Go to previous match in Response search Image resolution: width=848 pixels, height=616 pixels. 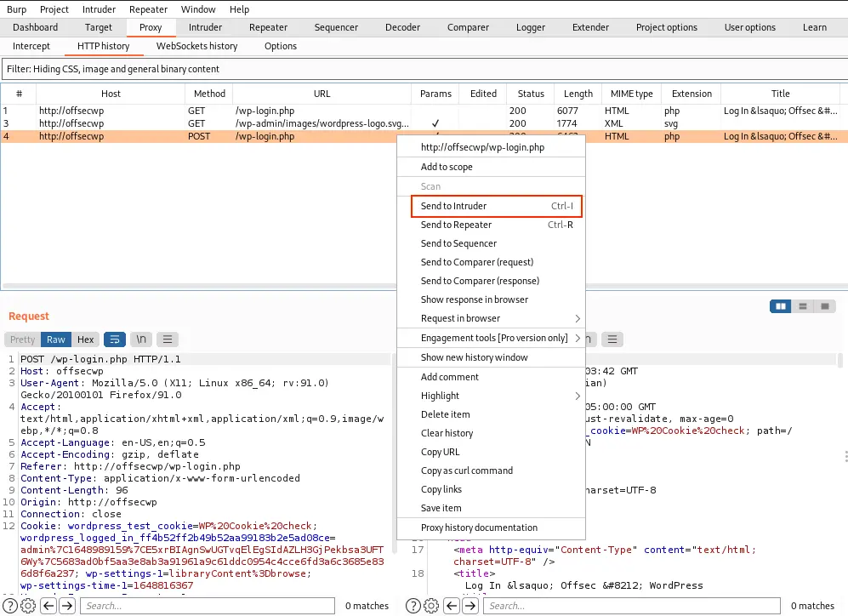(452, 606)
